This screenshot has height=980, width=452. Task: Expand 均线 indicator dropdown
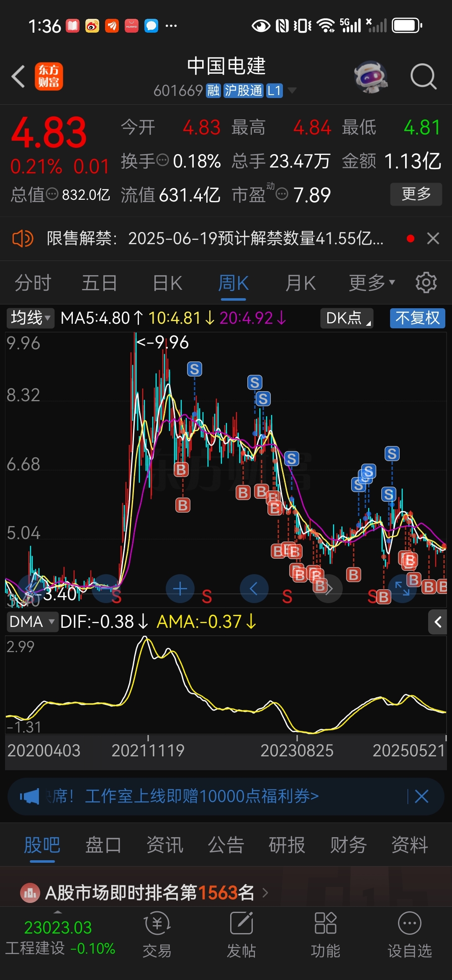pos(30,318)
